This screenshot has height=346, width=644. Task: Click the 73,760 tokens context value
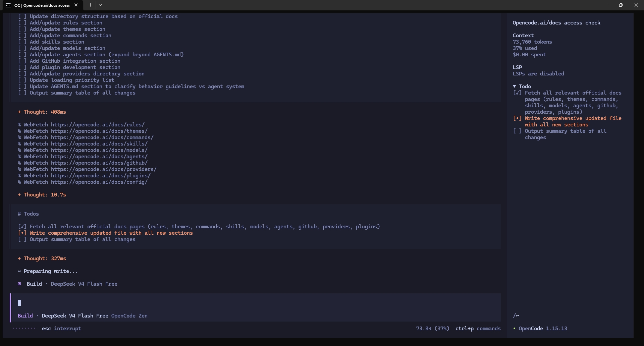tap(532, 42)
